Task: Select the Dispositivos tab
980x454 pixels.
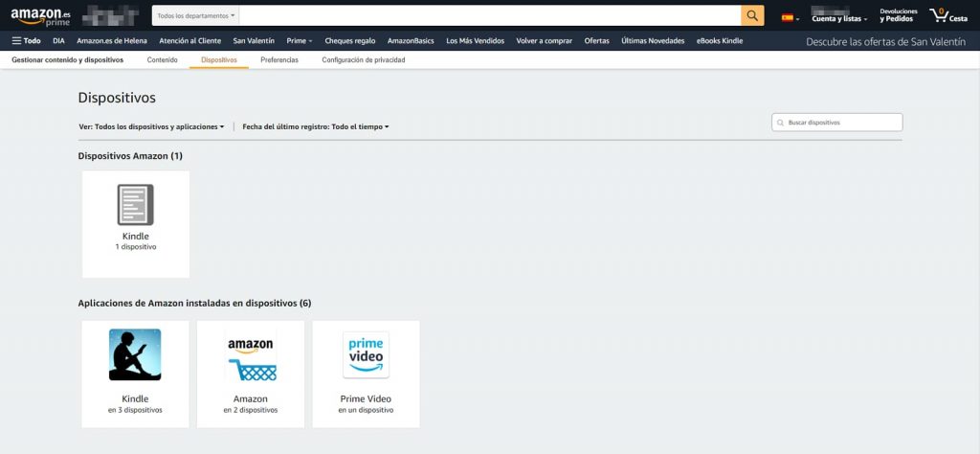Action: coord(219,60)
